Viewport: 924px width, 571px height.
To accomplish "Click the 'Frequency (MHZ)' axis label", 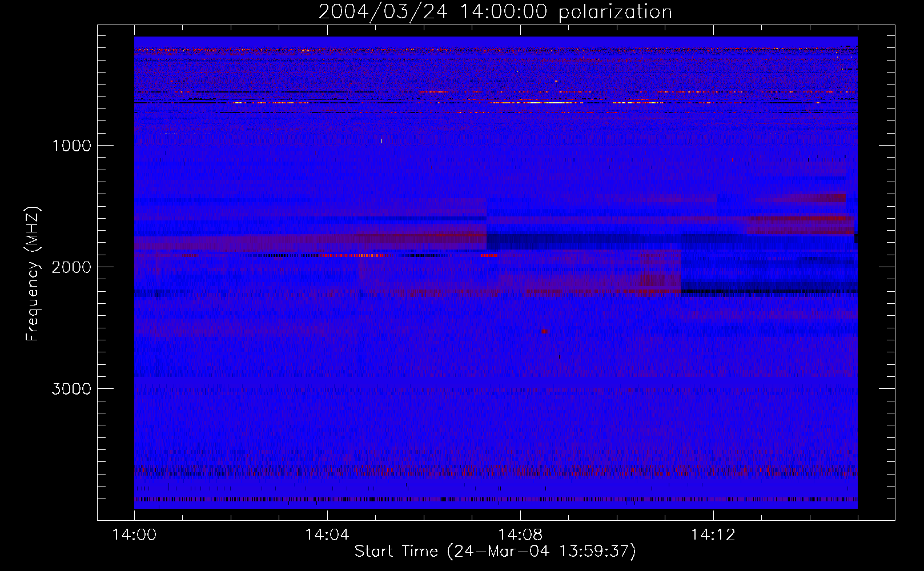I will (x=33, y=274).
